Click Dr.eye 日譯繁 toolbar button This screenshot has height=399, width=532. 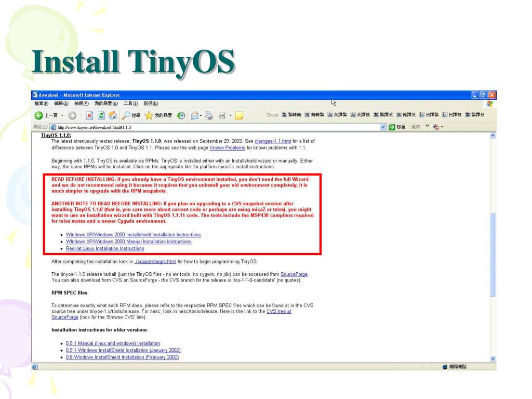point(429,115)
